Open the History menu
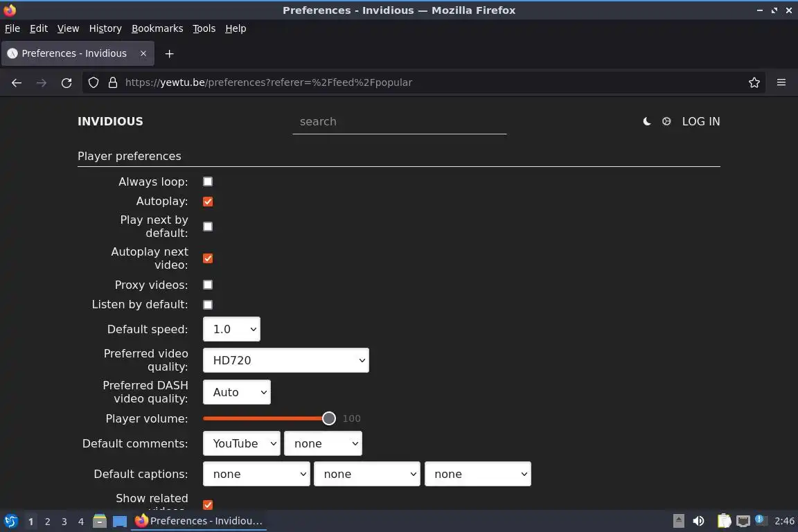Viewport: 798px width, 532px height. pyautogui.click(x=105, y=28)
